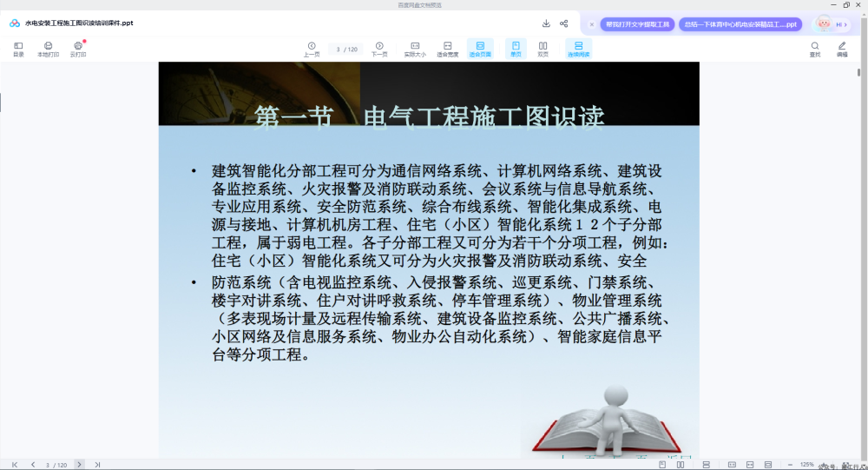
Task: Click the slide title 电气工程施工图识读
Action: click(x=483, y=117)
